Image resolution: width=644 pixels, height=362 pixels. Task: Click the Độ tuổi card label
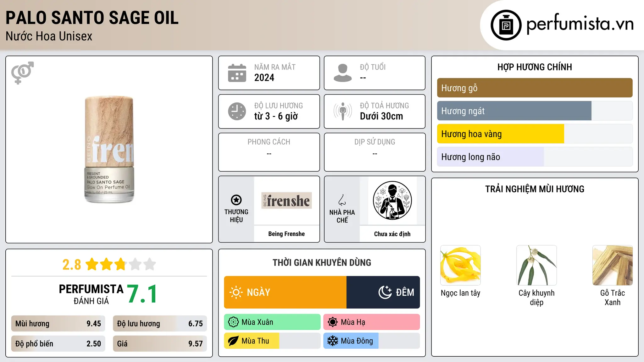coord(373,67)
